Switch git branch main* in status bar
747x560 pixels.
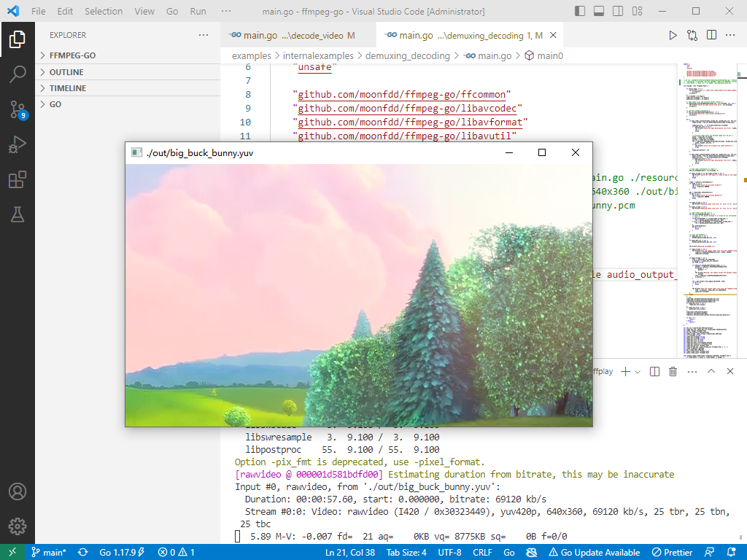click(x=49, y=553)
